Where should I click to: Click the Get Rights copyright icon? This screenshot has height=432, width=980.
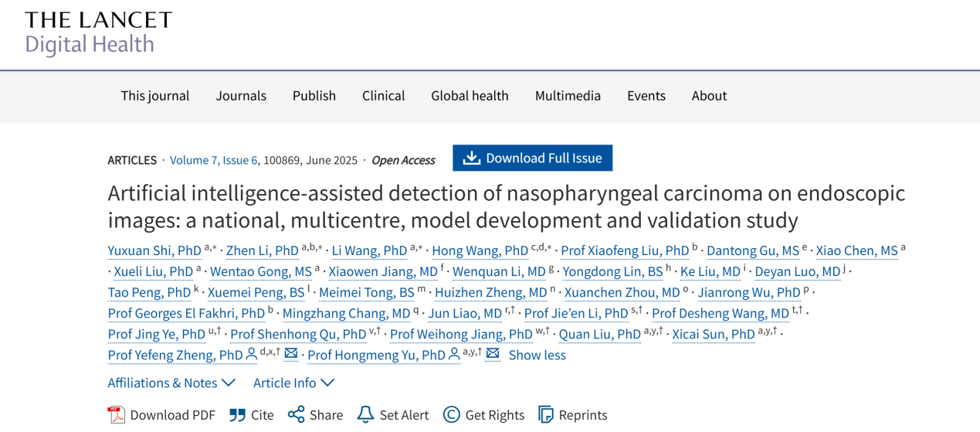click(452, 415)
